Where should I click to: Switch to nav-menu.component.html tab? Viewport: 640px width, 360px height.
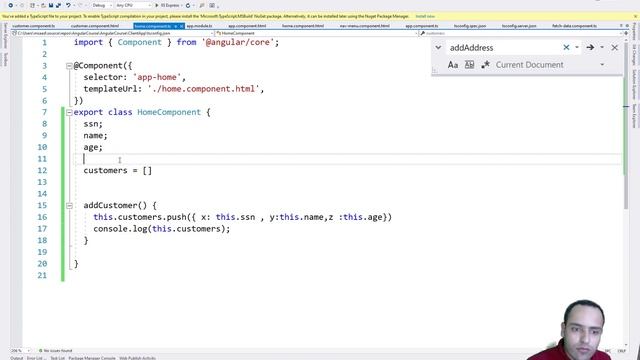coord(364,26)
